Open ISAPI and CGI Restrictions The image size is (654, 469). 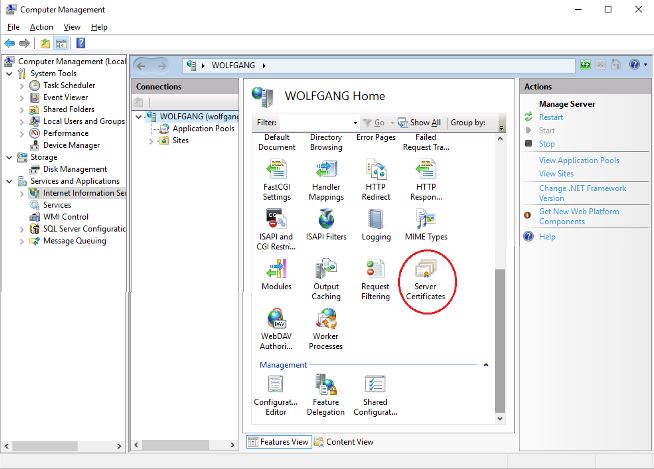tap(276, 229)
